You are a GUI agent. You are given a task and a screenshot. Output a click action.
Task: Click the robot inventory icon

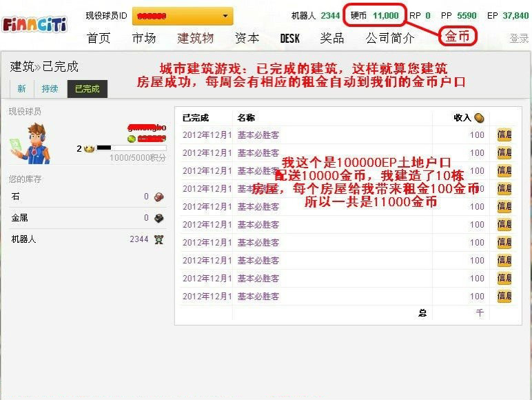pyautogui.click(x=158, y=239)
